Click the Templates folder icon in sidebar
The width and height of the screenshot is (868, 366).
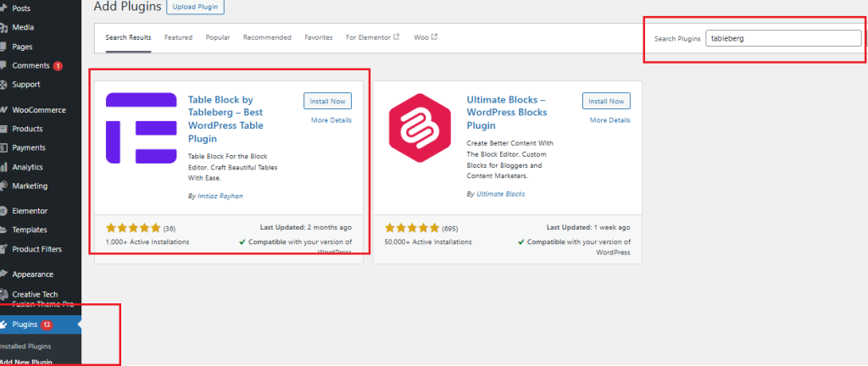tap(3, 230)
